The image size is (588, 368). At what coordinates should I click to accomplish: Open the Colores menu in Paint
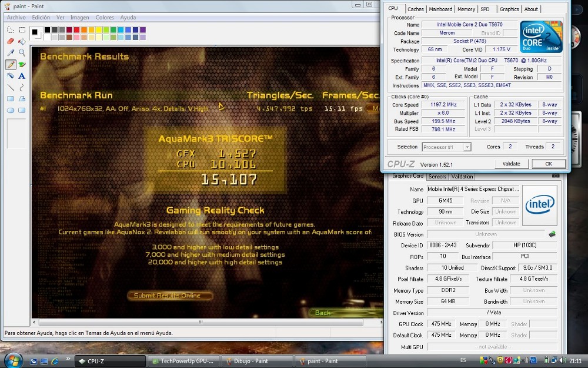click(105, 17)
